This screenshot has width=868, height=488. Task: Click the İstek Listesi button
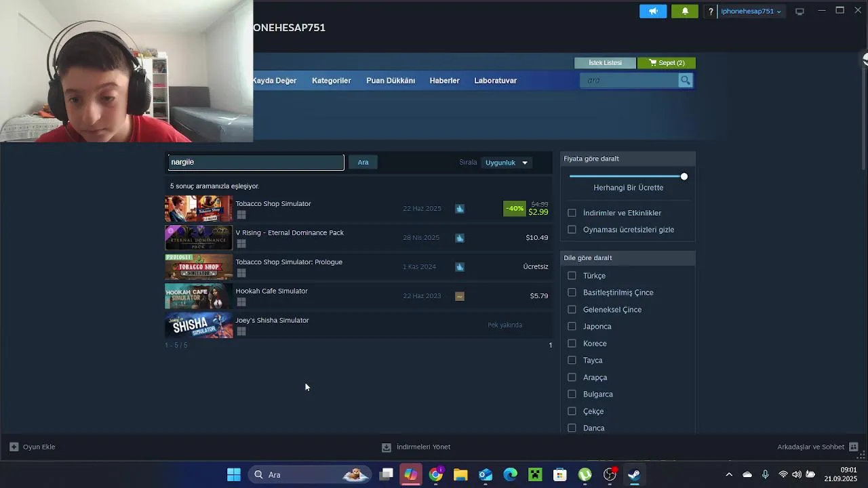point(605,63)
